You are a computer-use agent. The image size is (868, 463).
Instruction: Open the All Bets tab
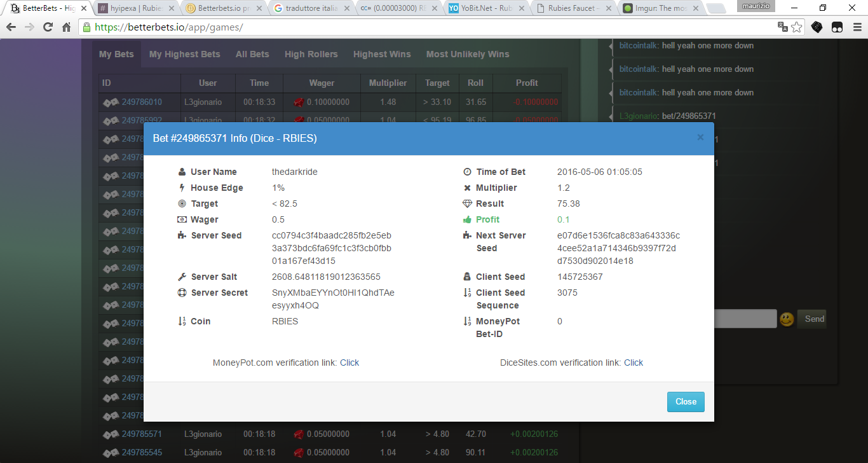[252, 54]
